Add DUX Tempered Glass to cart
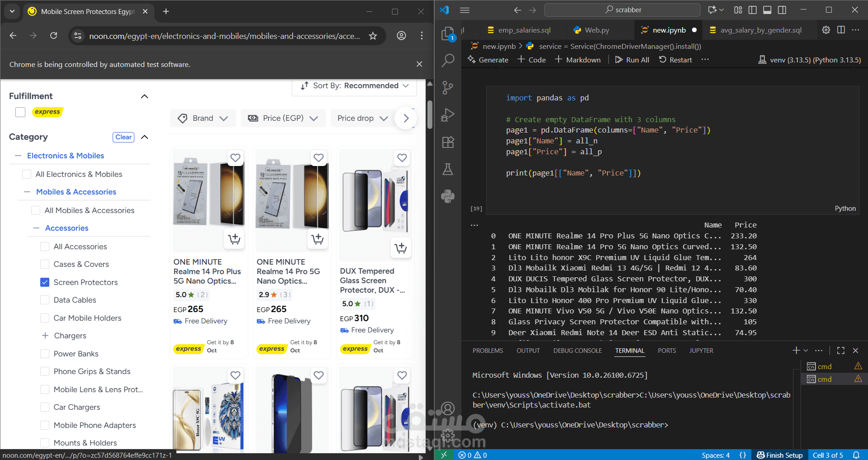 (401, 248)
